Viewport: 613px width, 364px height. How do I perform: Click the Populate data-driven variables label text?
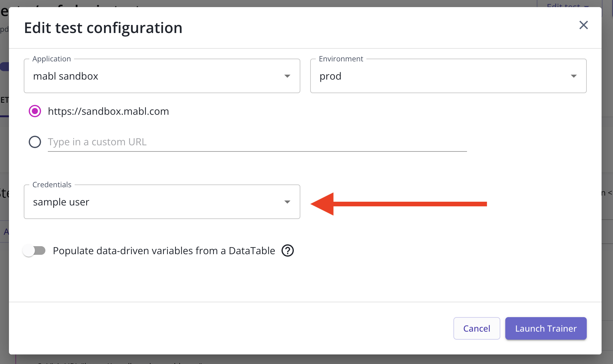tap(164, 251)
